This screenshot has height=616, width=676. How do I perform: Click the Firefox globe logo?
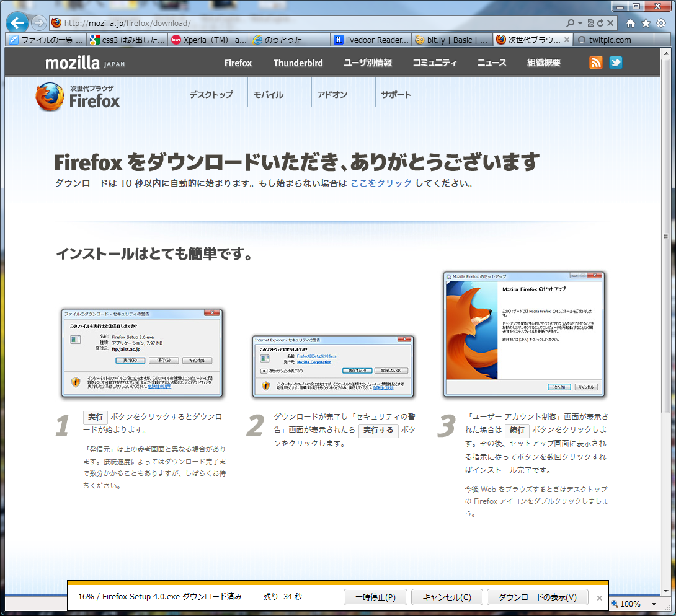coord(50,97)
